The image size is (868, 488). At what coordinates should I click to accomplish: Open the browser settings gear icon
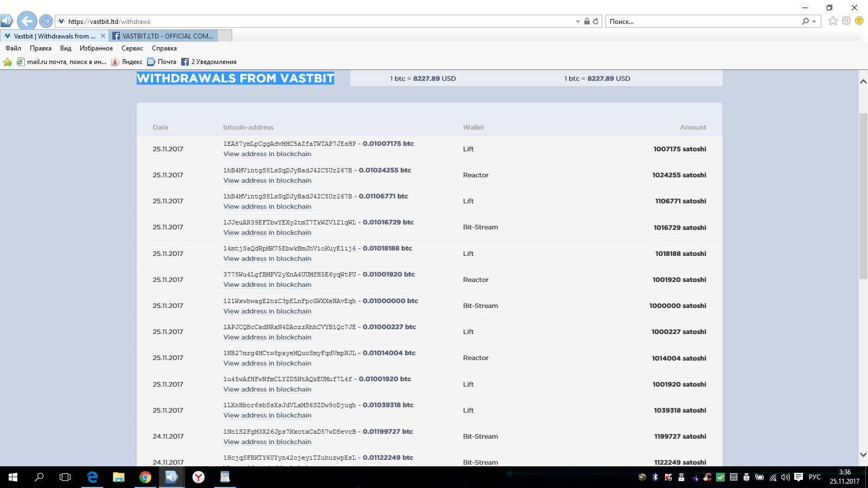(x=846, y=21)
